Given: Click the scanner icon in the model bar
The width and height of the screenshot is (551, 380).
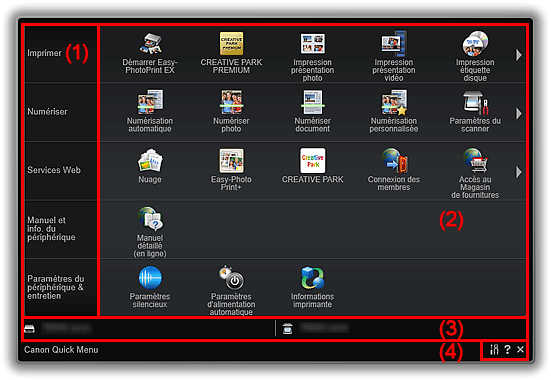Looking at the screenshot, I should click(x=287, y=329).
